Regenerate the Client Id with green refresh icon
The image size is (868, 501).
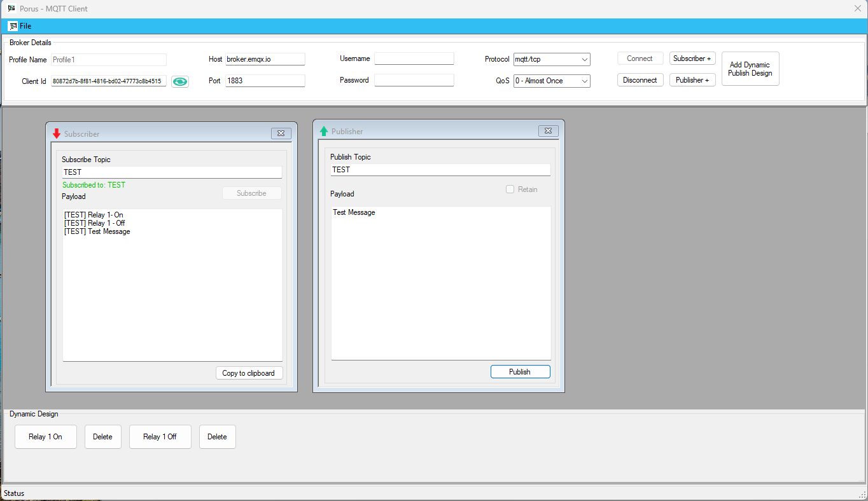pos(180,81)
